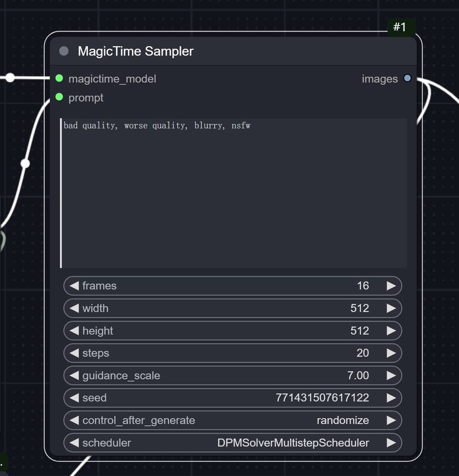Lower guidance_scale with left arrow
Screen dimensions: 459x476
(74, 376)
